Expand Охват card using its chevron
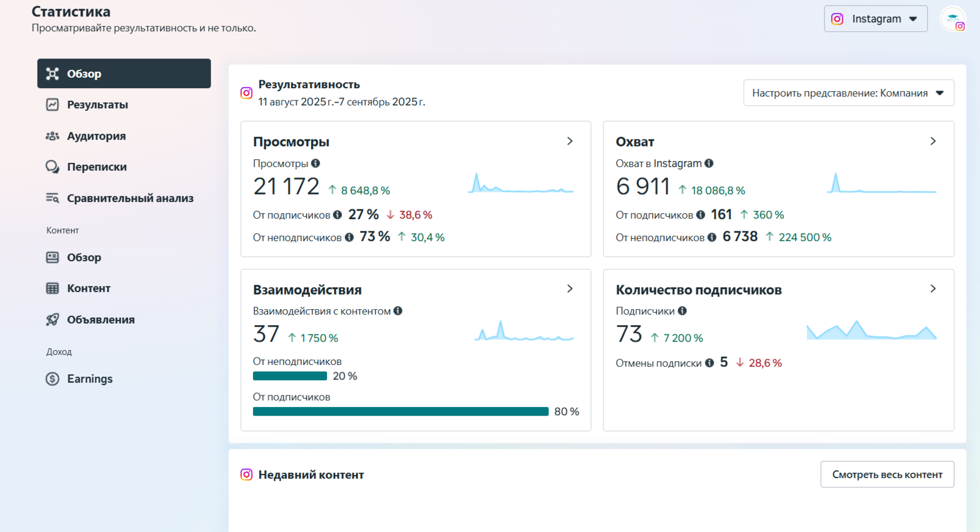 pyautogui.click(x=933, y=141)
